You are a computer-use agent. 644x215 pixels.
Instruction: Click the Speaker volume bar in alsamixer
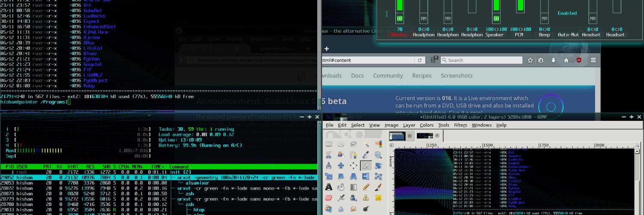(x=496, y=5)
